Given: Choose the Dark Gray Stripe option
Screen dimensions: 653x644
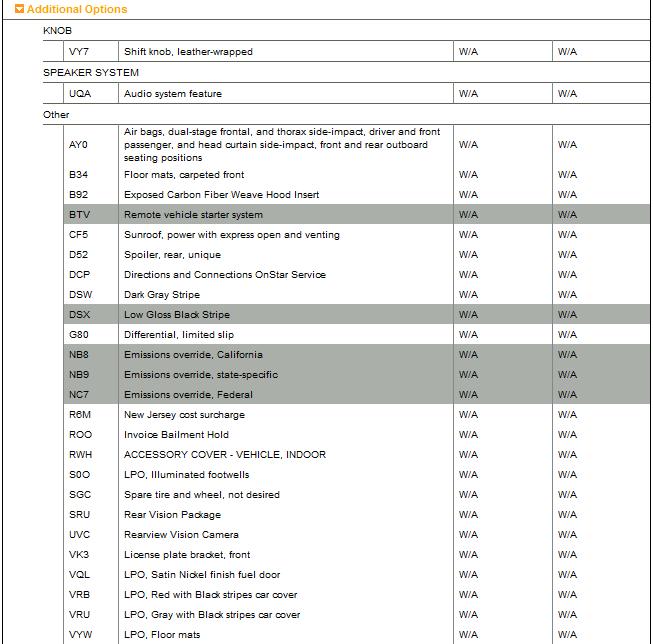Looking at the screenshot, I should pyautogui.click(x=161, y=295).
